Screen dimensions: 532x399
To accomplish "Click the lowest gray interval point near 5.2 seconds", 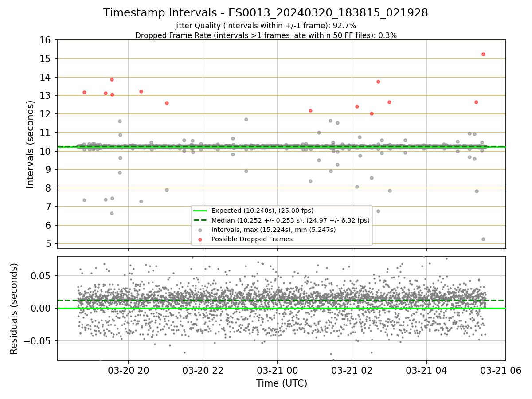I will tap(483, 239).
